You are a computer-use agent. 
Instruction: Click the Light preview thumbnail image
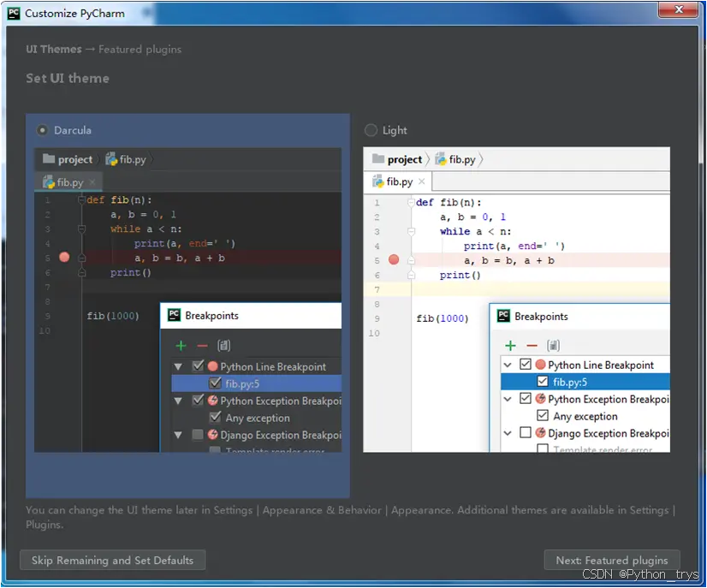pyautogui.click(x=517, y=300)
